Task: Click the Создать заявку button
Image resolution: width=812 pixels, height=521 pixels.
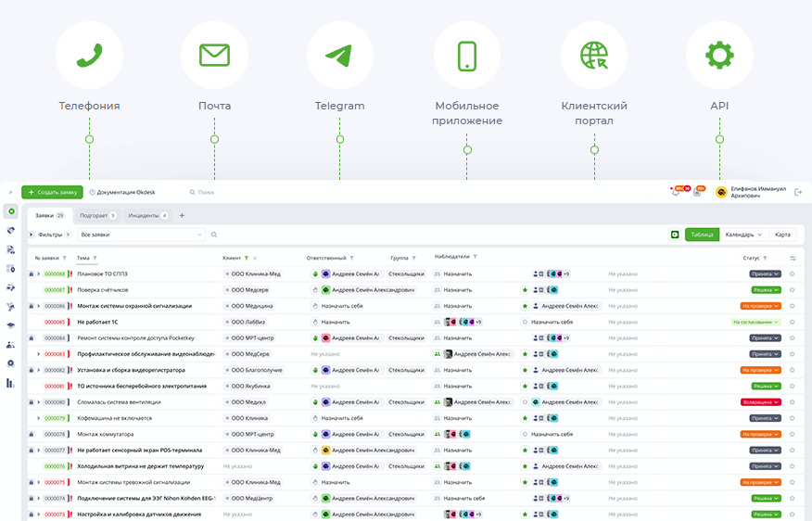Action: (52, 192)
